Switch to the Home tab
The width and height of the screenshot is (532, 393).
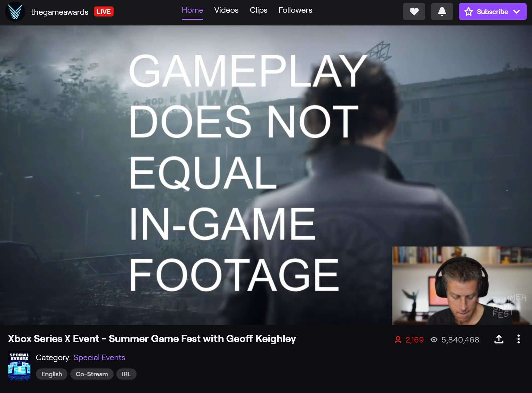[x=192, y=10]
